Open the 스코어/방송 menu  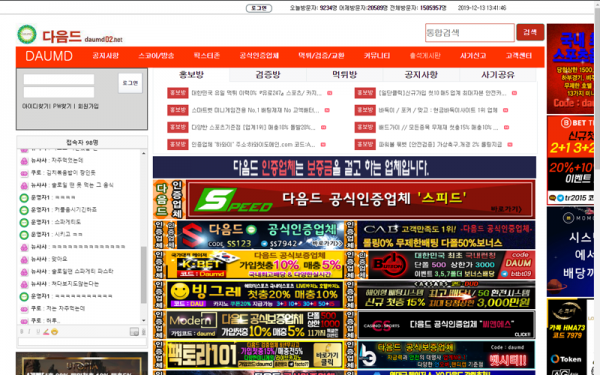coord(156,56)
